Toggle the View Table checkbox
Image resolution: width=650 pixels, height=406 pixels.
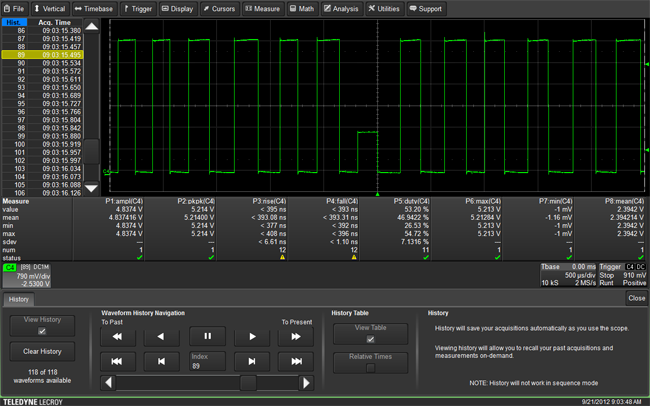point(370,339)
